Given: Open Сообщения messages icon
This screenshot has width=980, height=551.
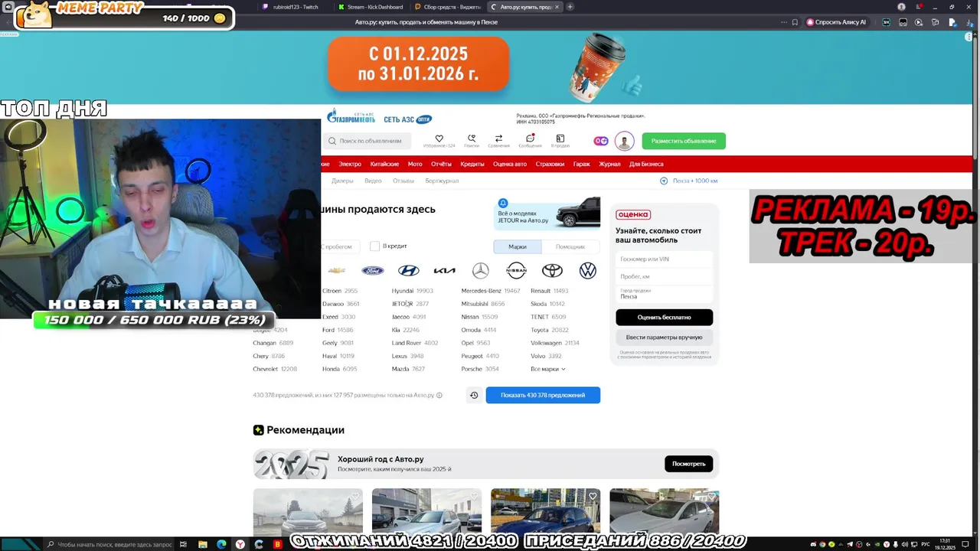Looking at the screenshot, I should click(x=530, y=139).
